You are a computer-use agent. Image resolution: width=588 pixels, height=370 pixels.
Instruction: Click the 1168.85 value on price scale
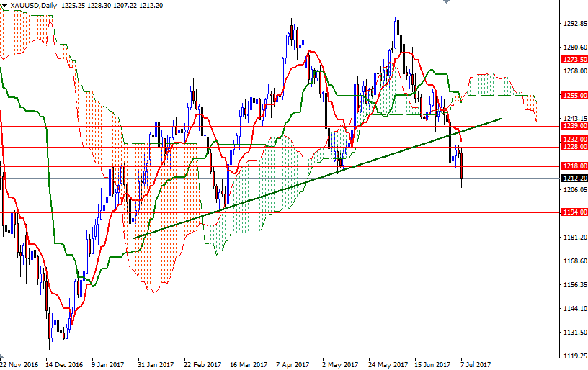574,261
